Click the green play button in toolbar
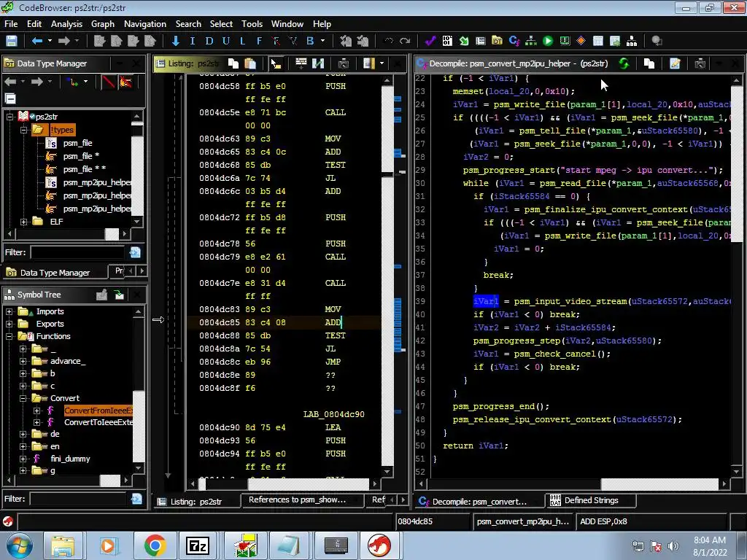 coord(548,41)
